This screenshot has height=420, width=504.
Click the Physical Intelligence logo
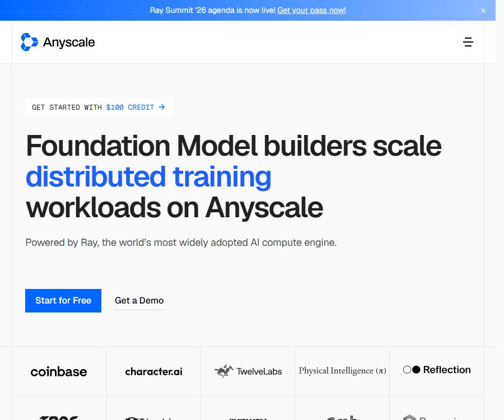point(342,371)
